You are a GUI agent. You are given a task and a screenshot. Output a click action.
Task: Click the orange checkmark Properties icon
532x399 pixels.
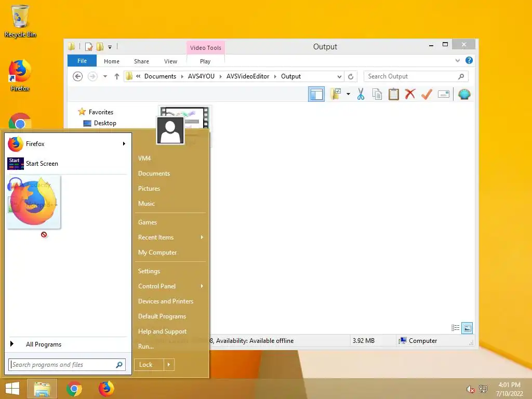point(427,94)
